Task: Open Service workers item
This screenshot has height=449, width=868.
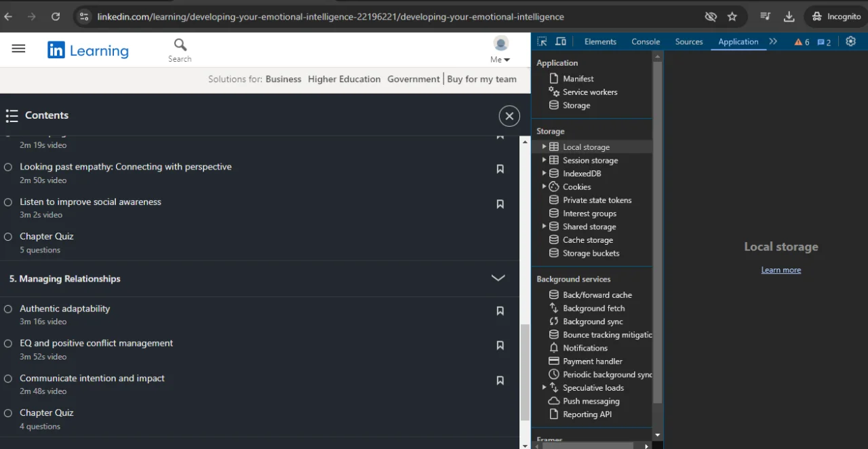Action: (590, 92)
